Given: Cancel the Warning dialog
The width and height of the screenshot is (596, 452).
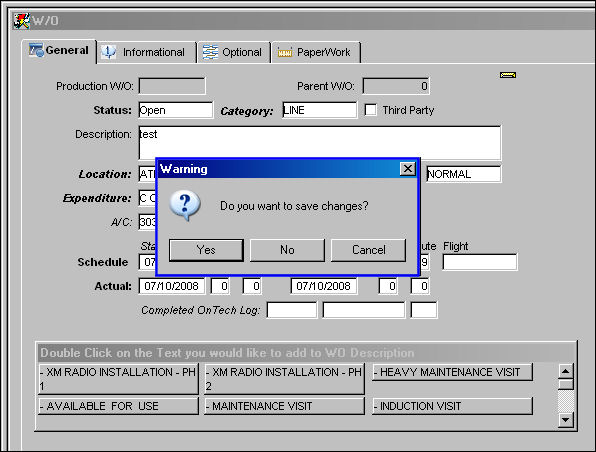Looking at the screenshot, I should point(368,250).
